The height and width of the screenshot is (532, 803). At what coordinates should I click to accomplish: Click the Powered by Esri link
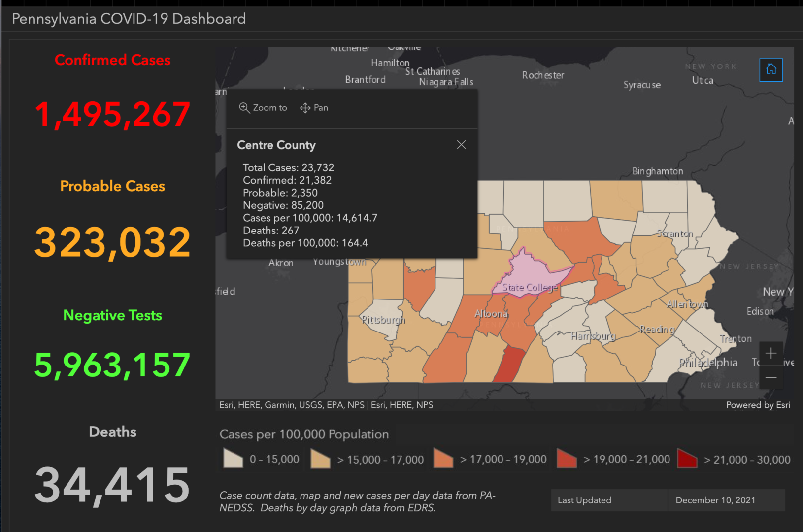[759, 405]
